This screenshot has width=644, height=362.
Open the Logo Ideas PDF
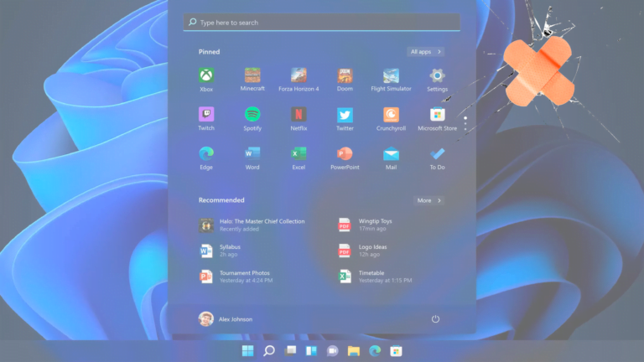pos(362,251)
